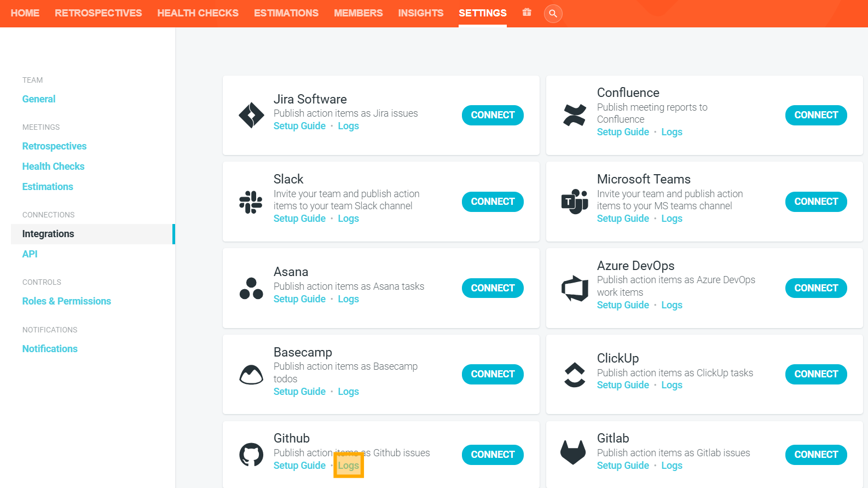Screen dimensions: 868x488
Task: Go to the Home tab
Action: coord(25,13)
